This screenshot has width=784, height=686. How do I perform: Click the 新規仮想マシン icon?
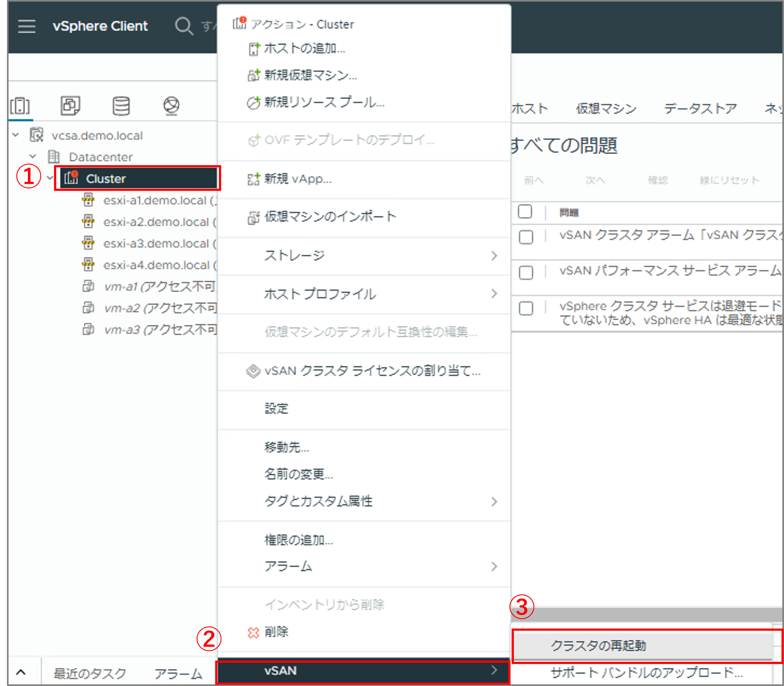254,75
